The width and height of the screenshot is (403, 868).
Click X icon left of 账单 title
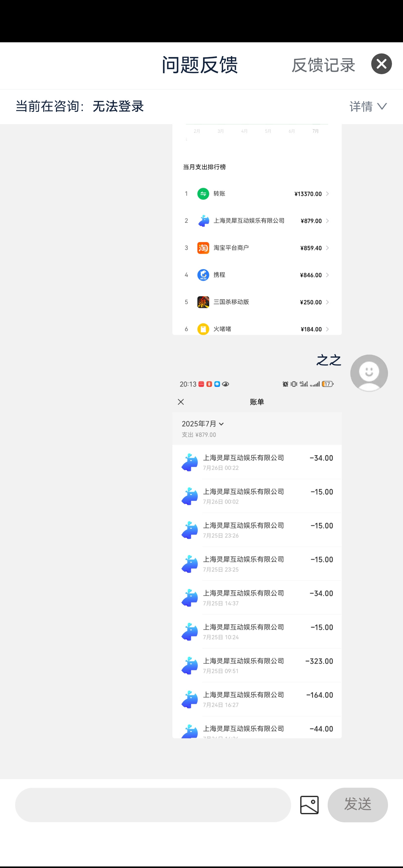[x=181, y=402]
